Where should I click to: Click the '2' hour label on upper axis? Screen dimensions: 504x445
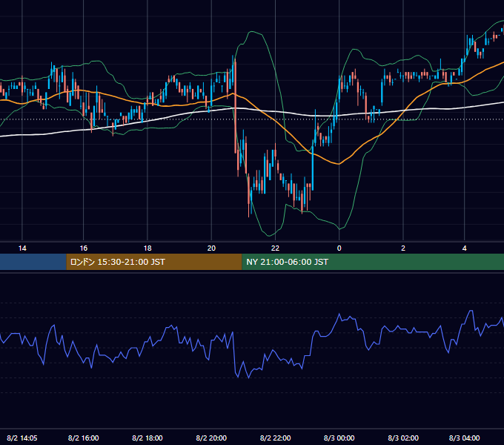point(403,248)
